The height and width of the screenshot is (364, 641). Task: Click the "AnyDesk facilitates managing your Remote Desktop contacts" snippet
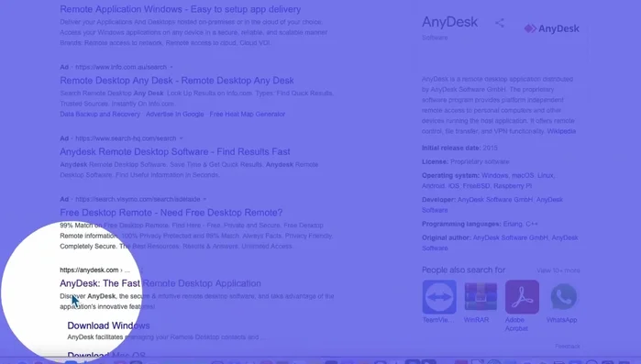166,337
